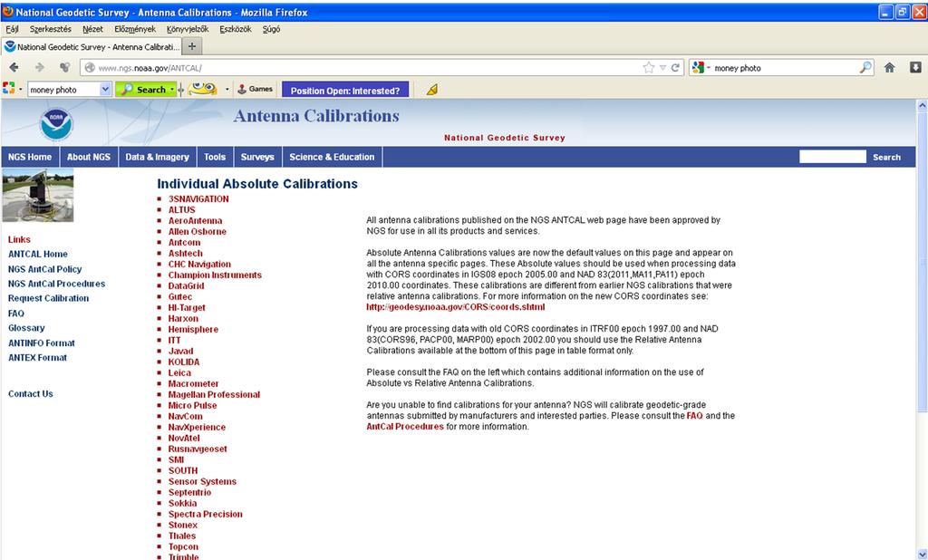Open the Szerkesztés menu
The height and width of the screenshot is (560, 928).
pyautogui.click(x=51, y=29)
